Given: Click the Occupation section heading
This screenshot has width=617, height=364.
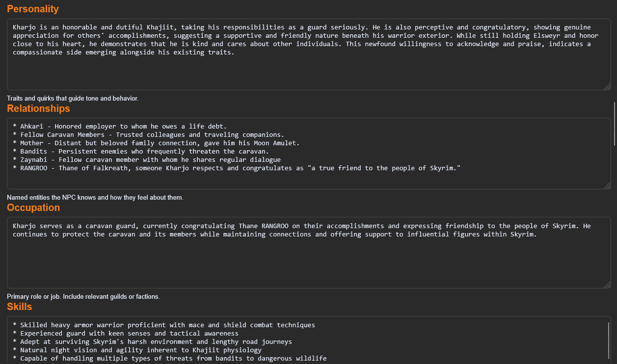Looking at the screenshot, I should click(x=33, y=208).
